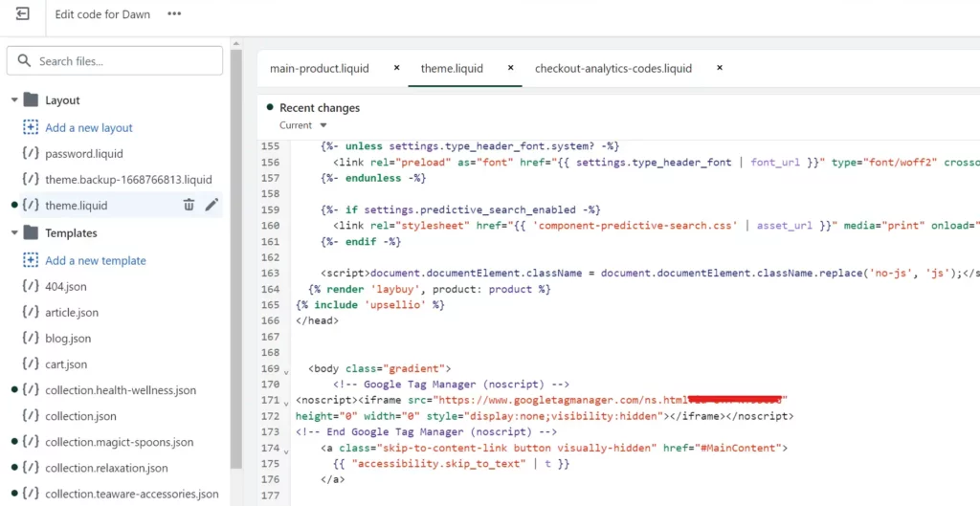Click the Templates folder icon
The height and width of the screenshot is (506, 980).
31,233
